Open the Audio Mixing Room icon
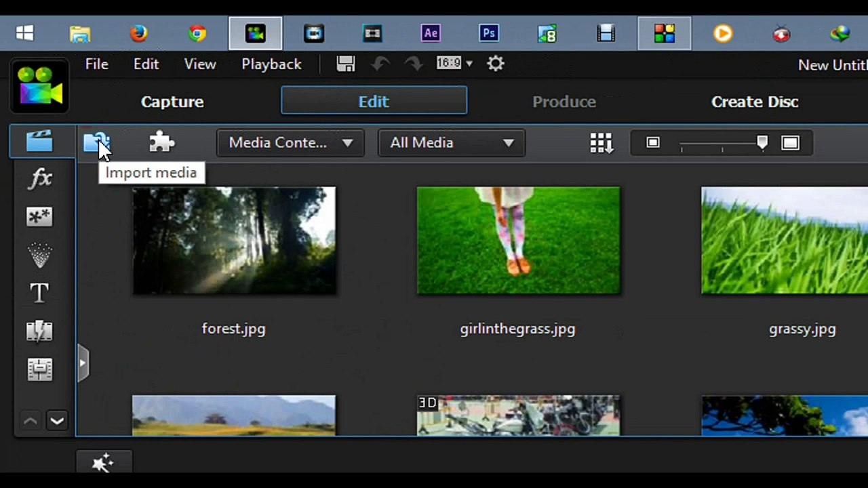This screenshot has height=488, width=868. (39, 369)
